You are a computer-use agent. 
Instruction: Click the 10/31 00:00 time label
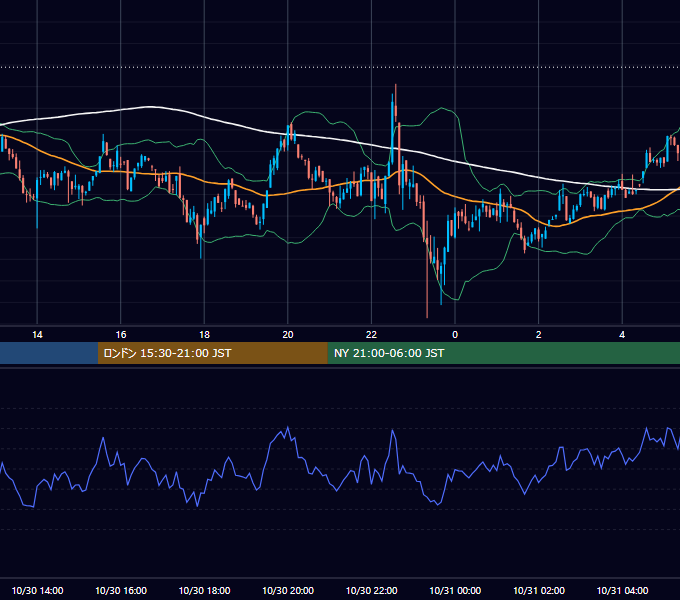455,590
